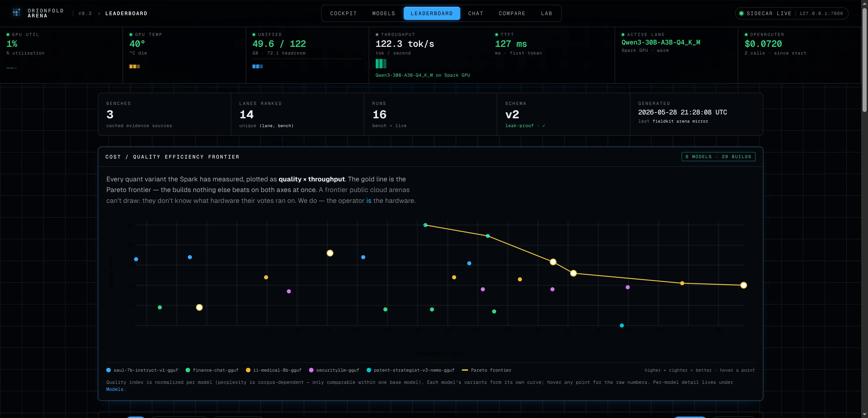Switch to the Models tab
Screen dimensions: 868x418
[383, 14]
